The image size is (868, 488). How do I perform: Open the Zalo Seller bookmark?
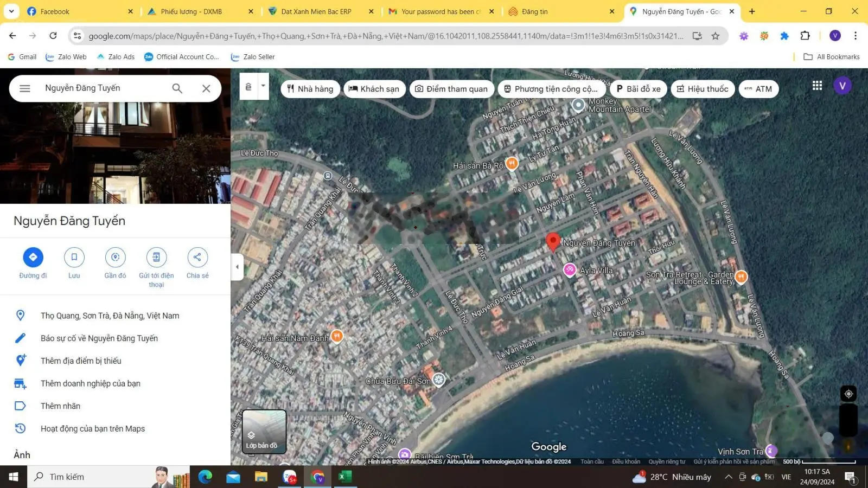click(x=253, y=57)
